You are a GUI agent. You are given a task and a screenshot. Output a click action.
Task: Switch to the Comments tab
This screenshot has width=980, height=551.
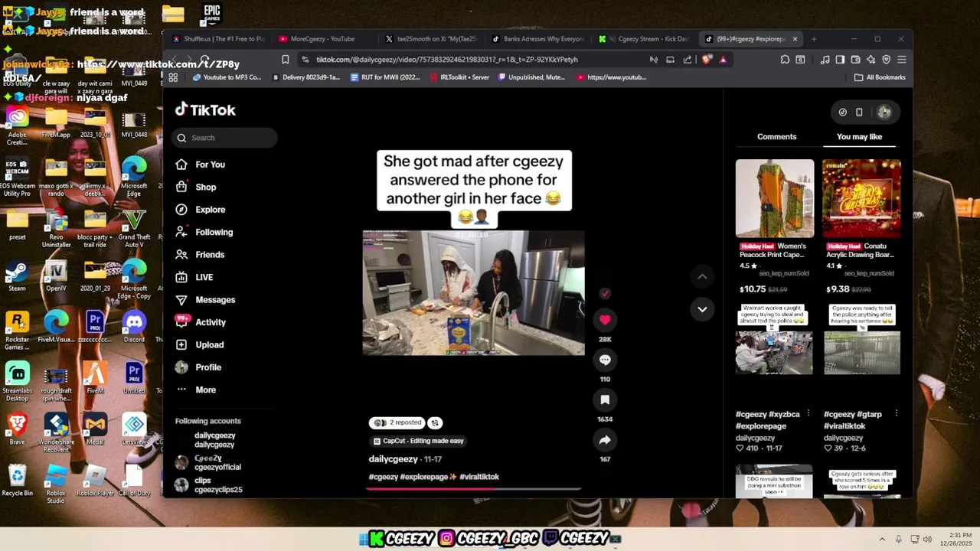click(x=776, y=137)
